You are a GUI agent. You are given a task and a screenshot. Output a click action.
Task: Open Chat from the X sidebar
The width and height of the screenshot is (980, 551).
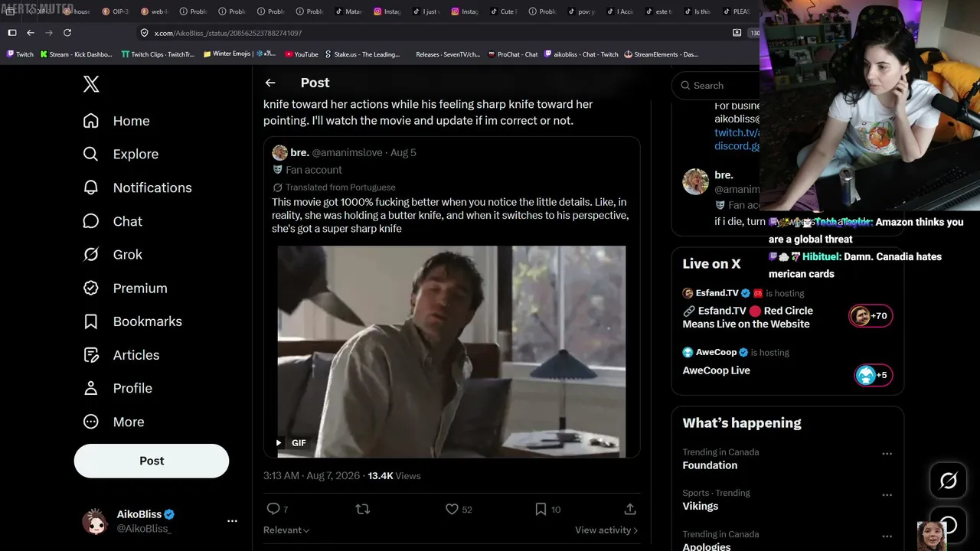tap(113, 221)
